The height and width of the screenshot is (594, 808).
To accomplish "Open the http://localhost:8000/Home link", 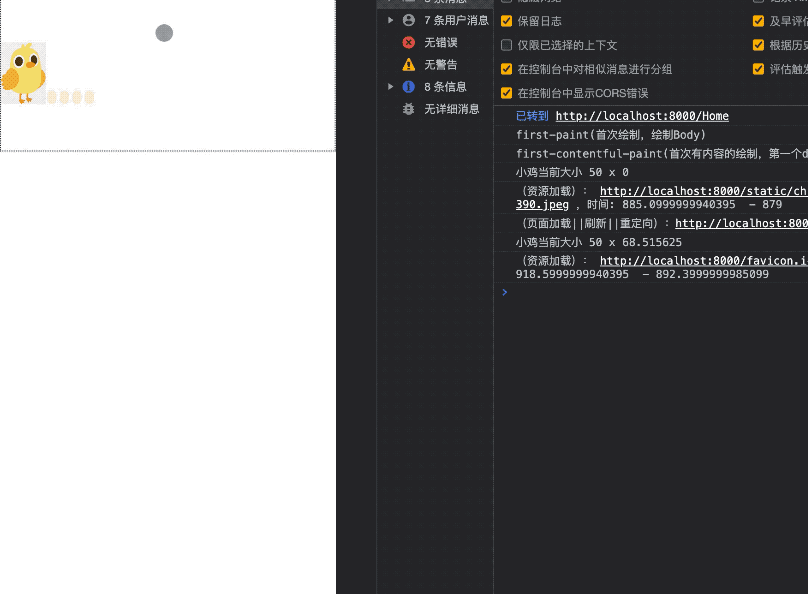I will [x=642, y=116].
